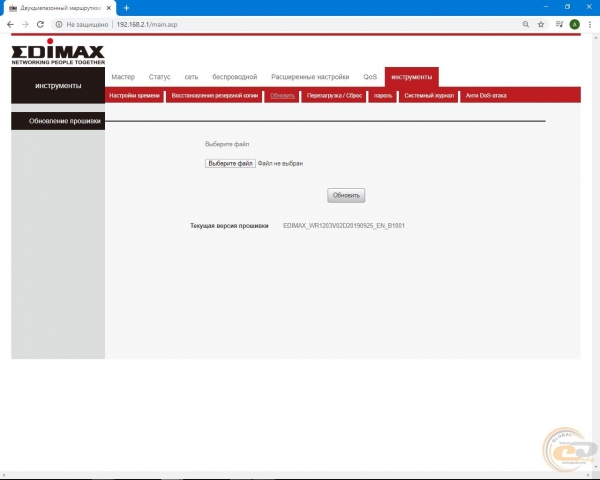Open the Chrome three-dot menu
Viewport: 600px width, 480px height.
click(590, 24)
